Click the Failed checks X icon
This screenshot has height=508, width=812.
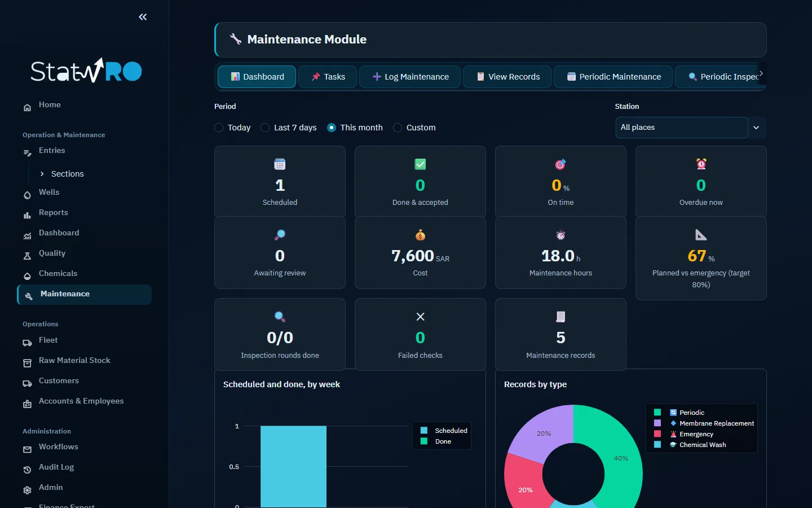point(420,317)
